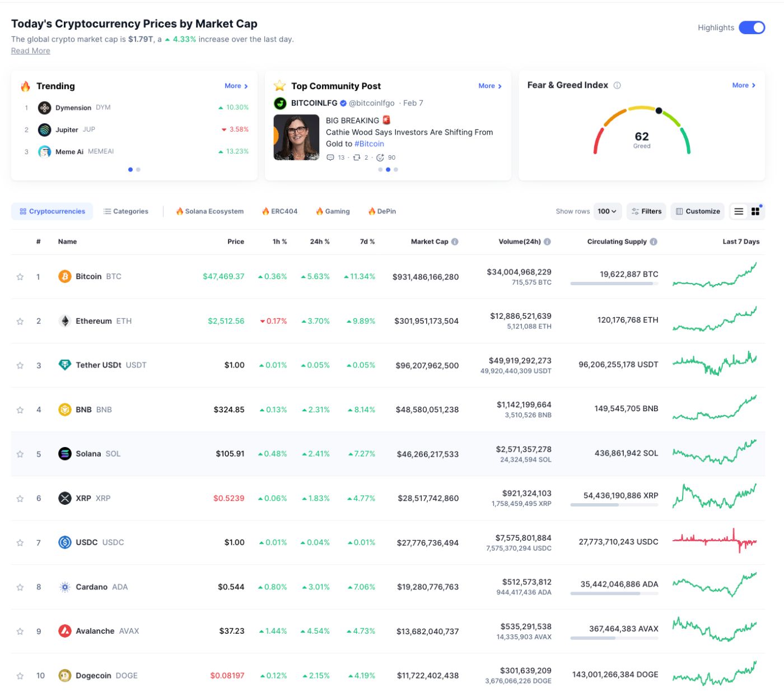Viewport: 784px width, 697px height.
Task: Click Bitcoin's circulating supply progress bar
Action: 614,283
